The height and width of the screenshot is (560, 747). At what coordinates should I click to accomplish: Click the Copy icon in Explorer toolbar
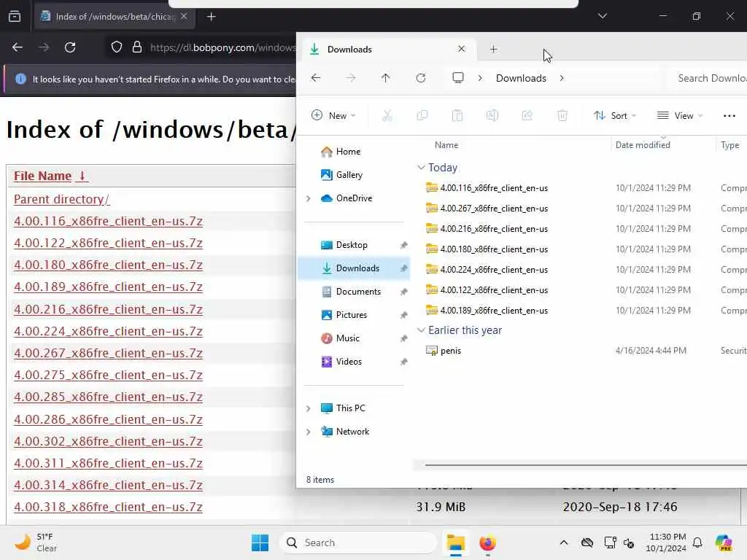click(422, 115)
